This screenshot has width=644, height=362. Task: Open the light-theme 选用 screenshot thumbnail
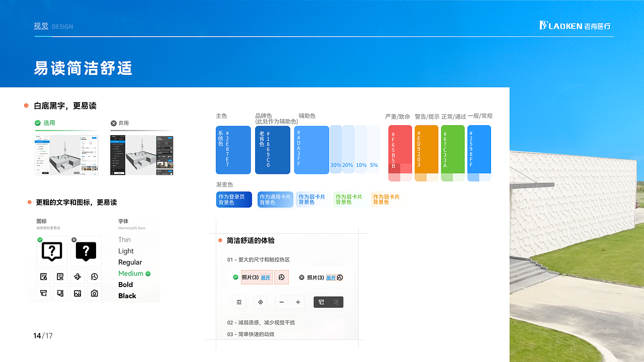pyautogui.click(x=66, y=155)
